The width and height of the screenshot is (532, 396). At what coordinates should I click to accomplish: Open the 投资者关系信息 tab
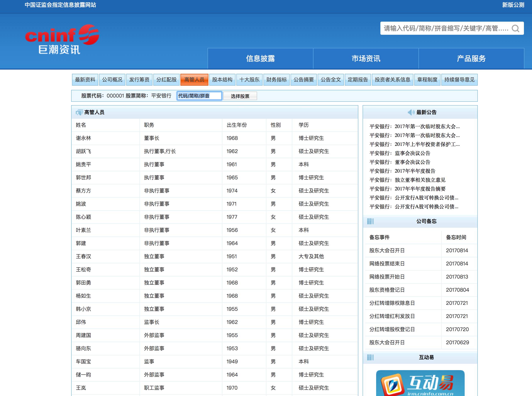pyautogui.click(x=392, y=79)
